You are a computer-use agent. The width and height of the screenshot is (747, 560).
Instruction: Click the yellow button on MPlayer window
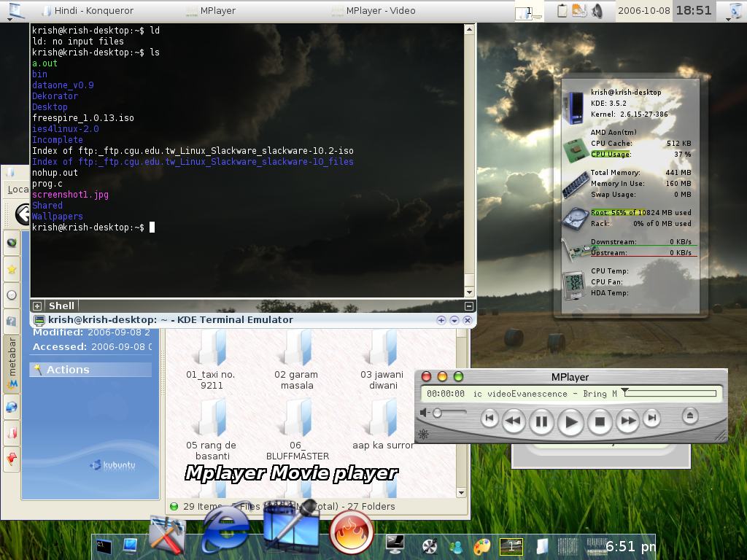pos(442,377)
